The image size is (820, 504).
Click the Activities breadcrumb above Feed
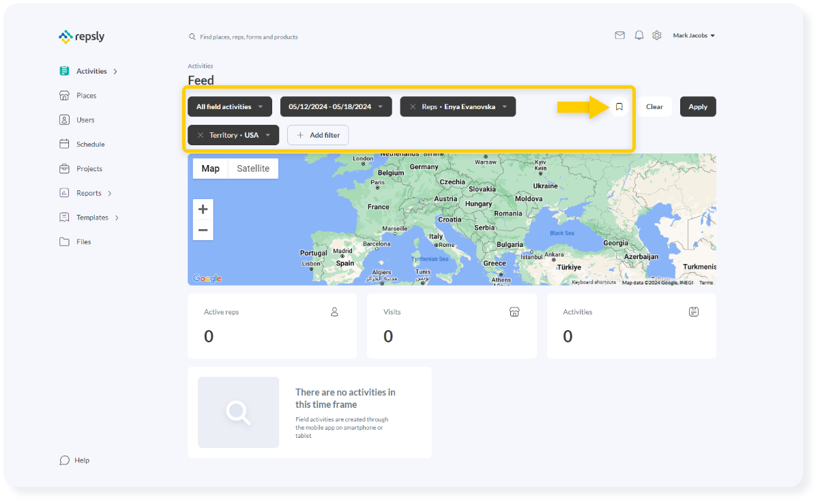coord(201,66)
